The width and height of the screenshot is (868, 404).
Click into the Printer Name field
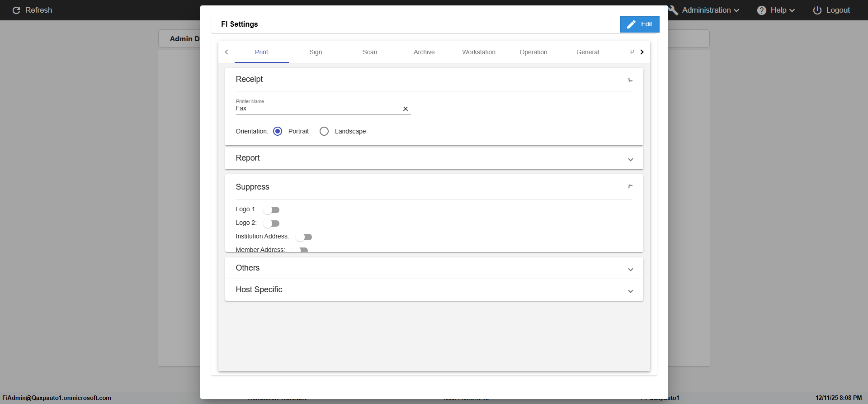pyautogui.click(x=316, y=109)
